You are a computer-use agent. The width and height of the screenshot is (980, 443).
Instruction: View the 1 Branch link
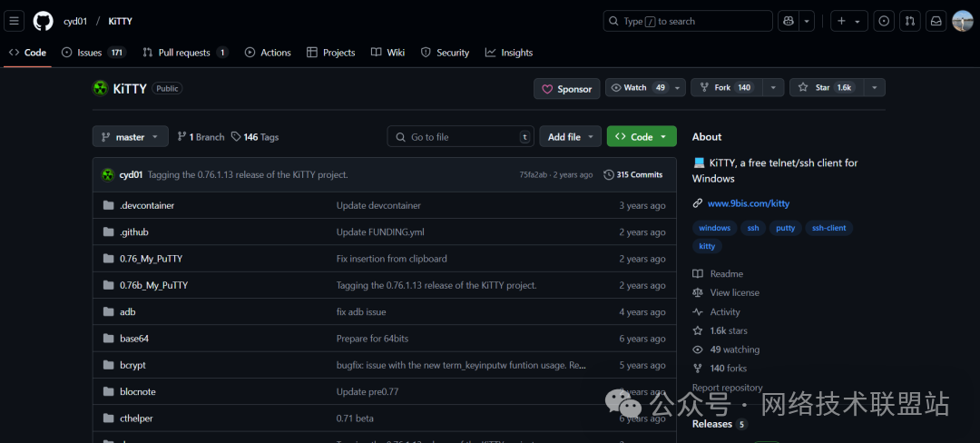[201, 137]
